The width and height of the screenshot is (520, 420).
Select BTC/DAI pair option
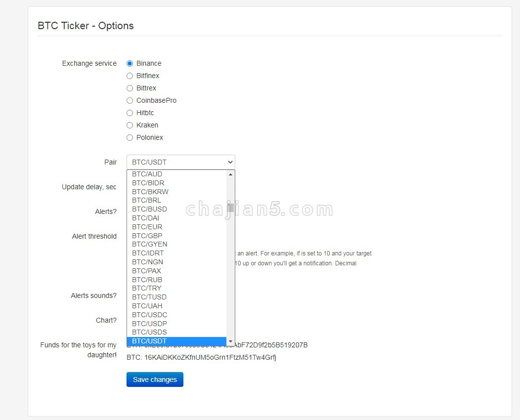pyautogui.click(x=177, y=218)
